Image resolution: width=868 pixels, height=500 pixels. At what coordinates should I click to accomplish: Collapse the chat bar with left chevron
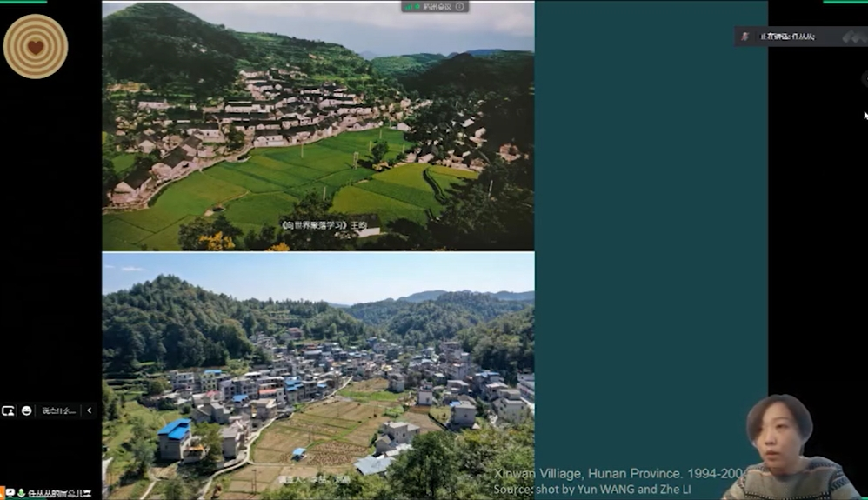click(x=89, y=410)
